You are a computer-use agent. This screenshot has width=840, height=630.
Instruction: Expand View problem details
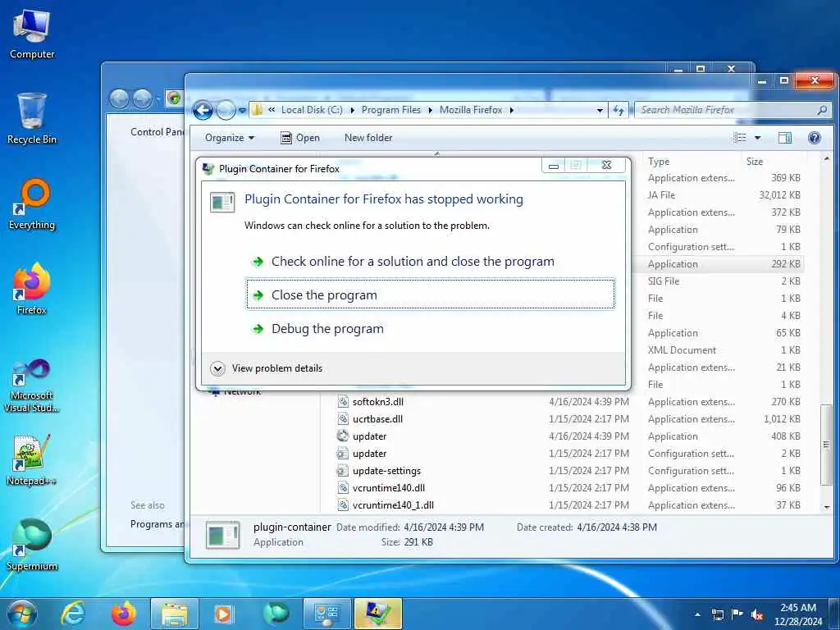[x=267, y=368]
